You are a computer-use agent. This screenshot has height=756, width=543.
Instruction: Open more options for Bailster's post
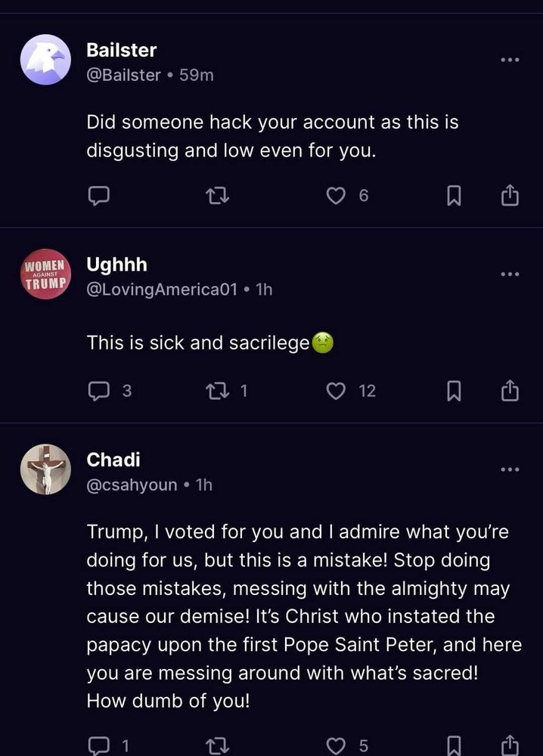click(x=510, y=60)
